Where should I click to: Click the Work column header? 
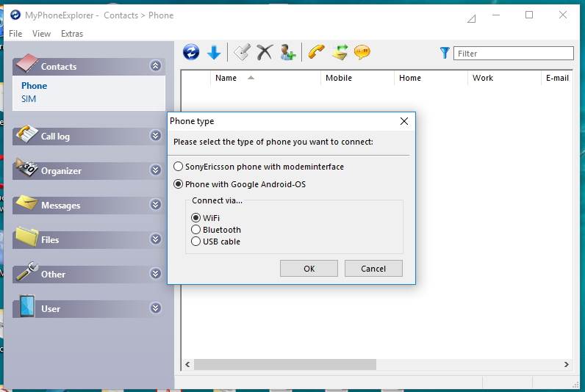pos(504,78)
